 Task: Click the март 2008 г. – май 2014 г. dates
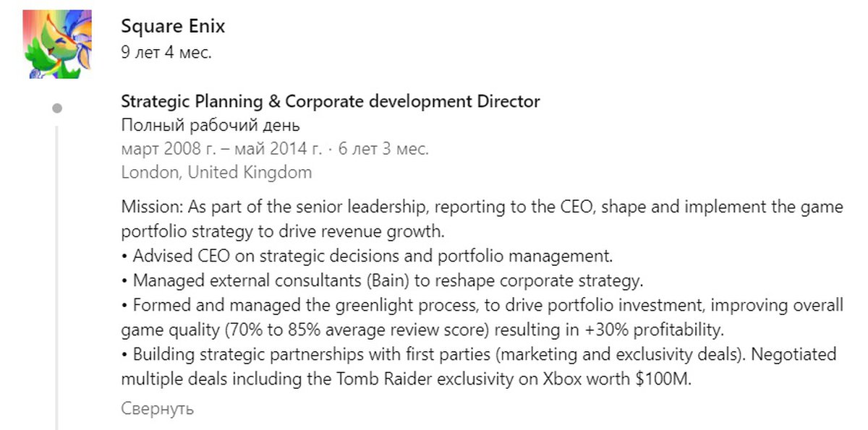coord(221,149)
